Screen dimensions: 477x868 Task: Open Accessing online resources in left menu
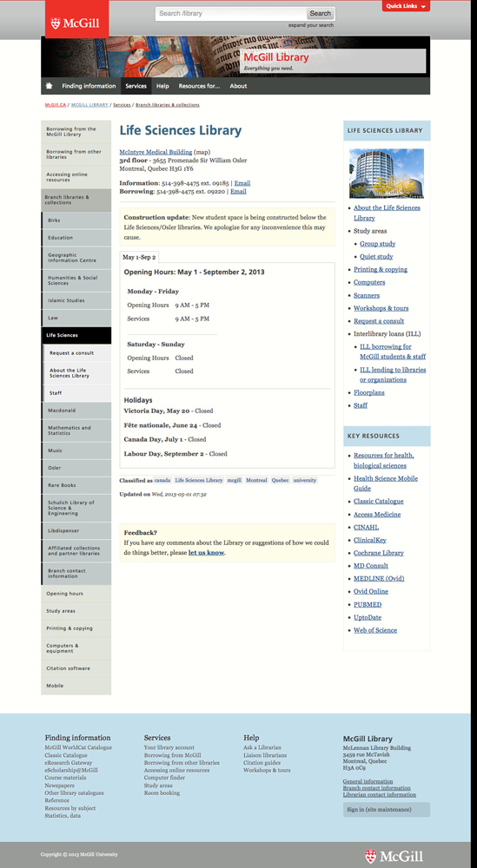[76, 177]
